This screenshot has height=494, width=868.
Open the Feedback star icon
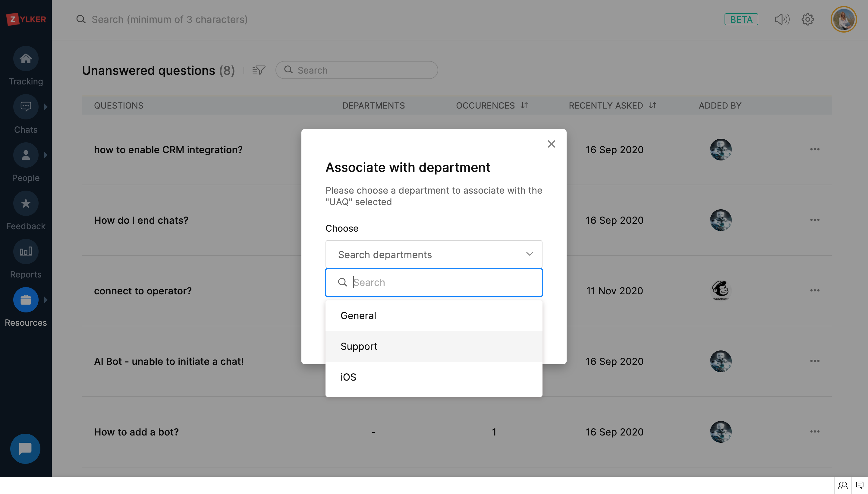pos(26,204)
